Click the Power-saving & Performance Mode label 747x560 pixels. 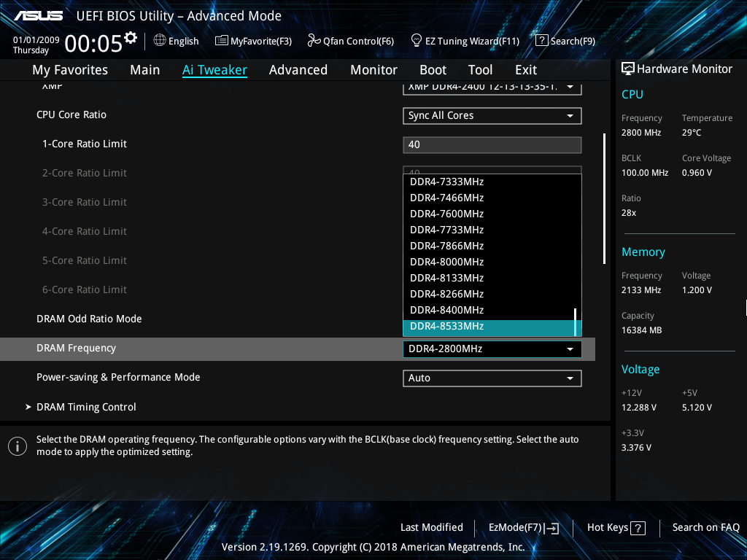pyautogui.click(x=118, y=377)
